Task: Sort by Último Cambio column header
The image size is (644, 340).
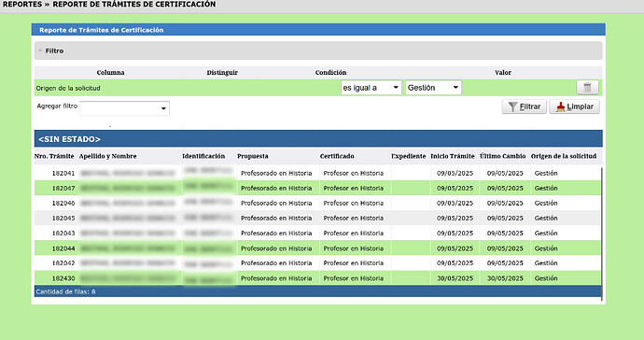Action: pos(502,156)
